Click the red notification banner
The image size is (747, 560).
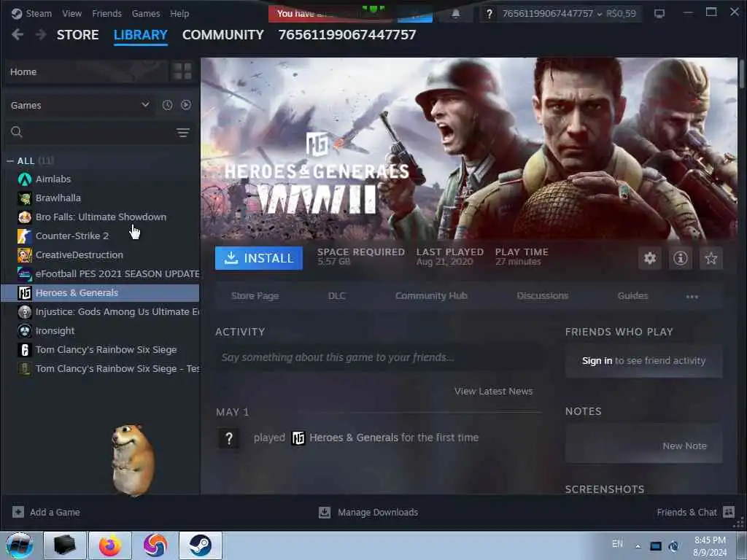point(330,14)
